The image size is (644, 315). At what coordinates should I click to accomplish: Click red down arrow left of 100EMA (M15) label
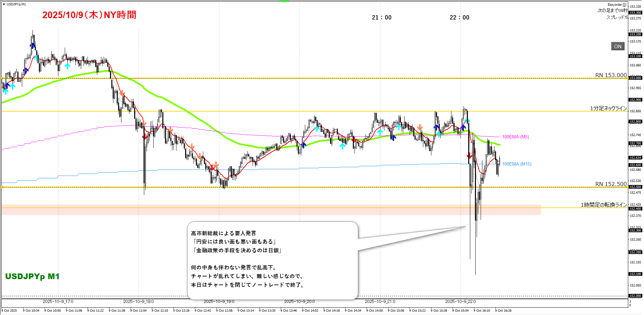tap(470, 156)
